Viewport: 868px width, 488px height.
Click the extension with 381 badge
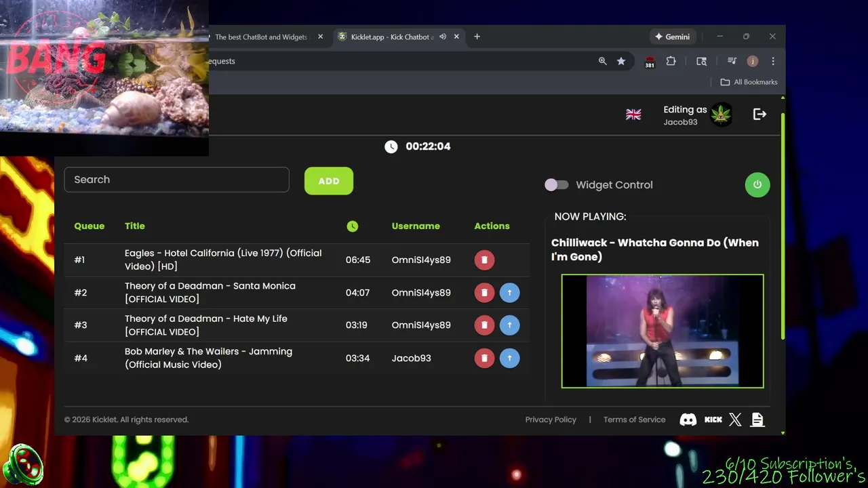(650, 62)
